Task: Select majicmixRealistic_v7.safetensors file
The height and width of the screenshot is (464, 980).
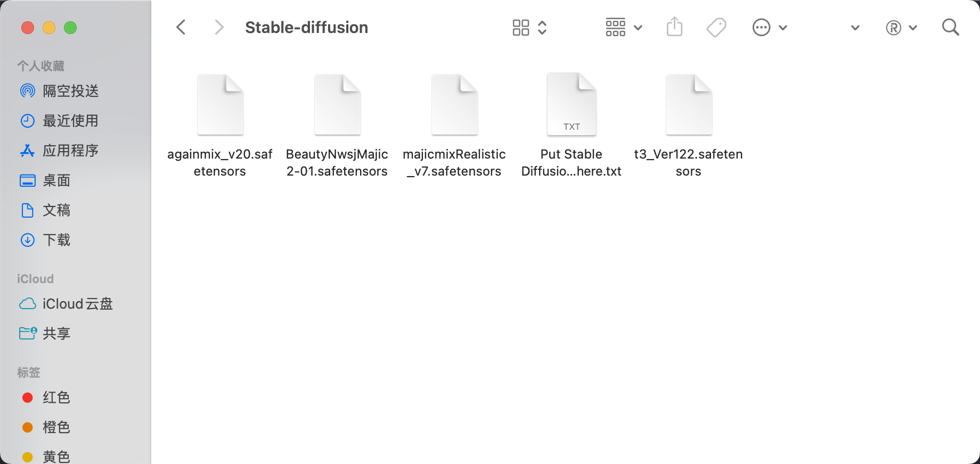Action: (454, 105)
